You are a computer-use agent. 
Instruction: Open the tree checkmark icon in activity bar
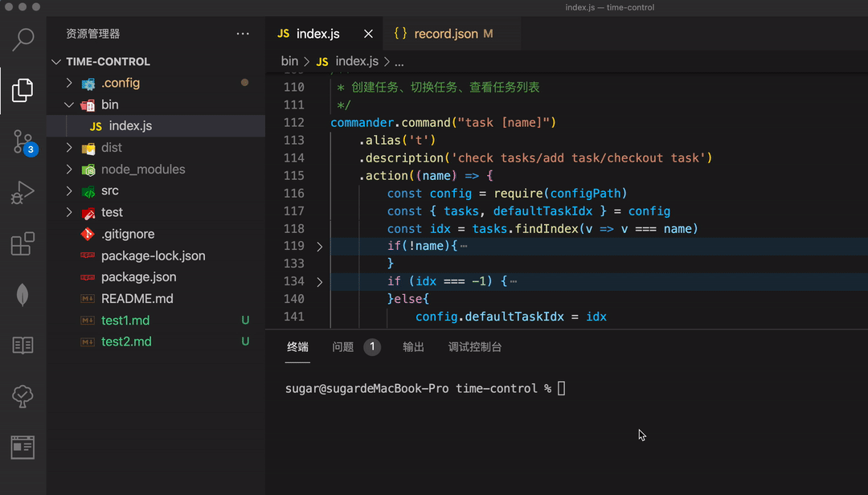[x=23, y=396]
